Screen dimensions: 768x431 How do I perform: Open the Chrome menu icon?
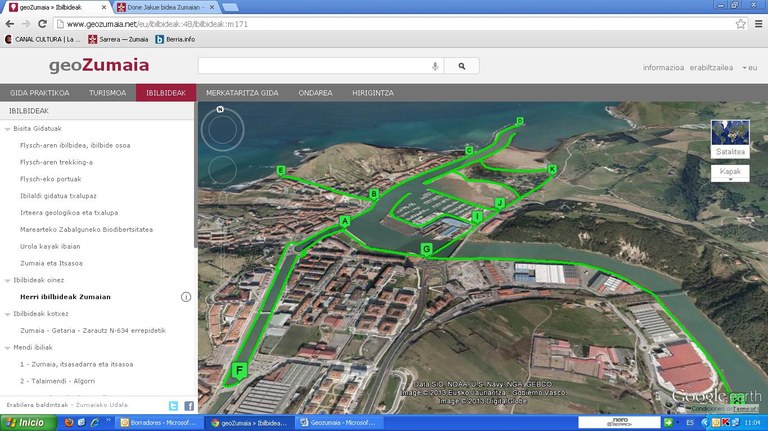758,24
